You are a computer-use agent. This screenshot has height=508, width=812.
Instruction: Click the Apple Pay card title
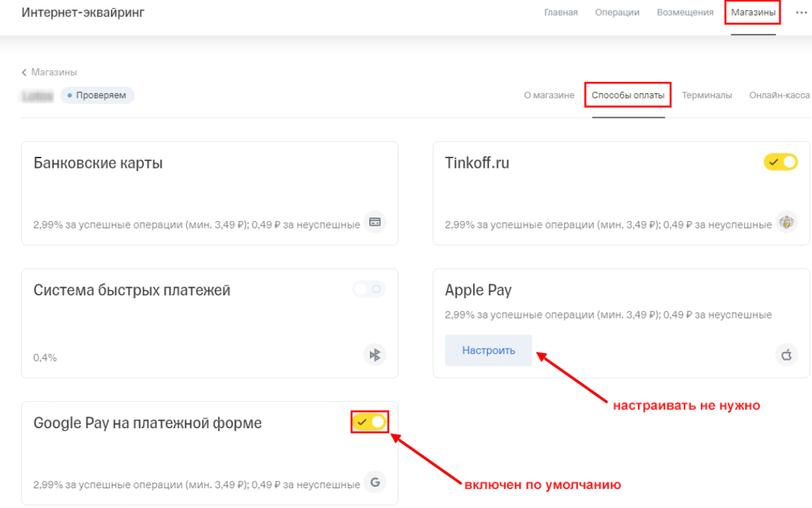[x=478, y=290]
